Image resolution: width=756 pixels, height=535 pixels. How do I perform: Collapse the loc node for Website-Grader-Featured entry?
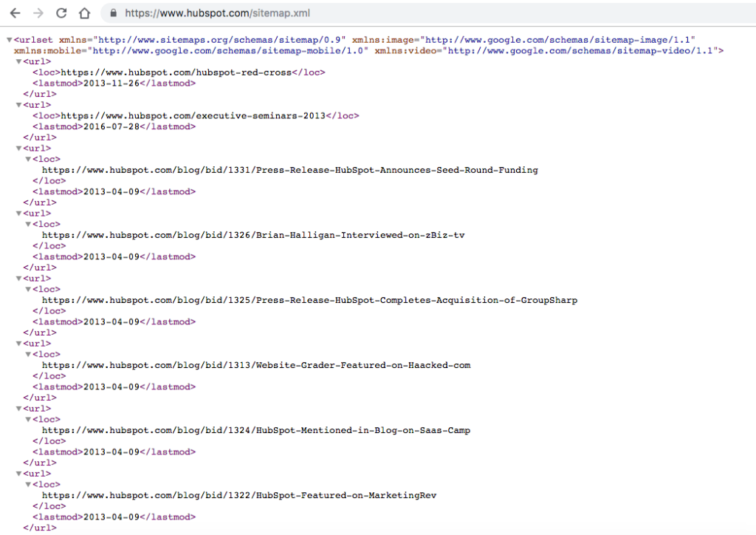click(x=28, y=355)
